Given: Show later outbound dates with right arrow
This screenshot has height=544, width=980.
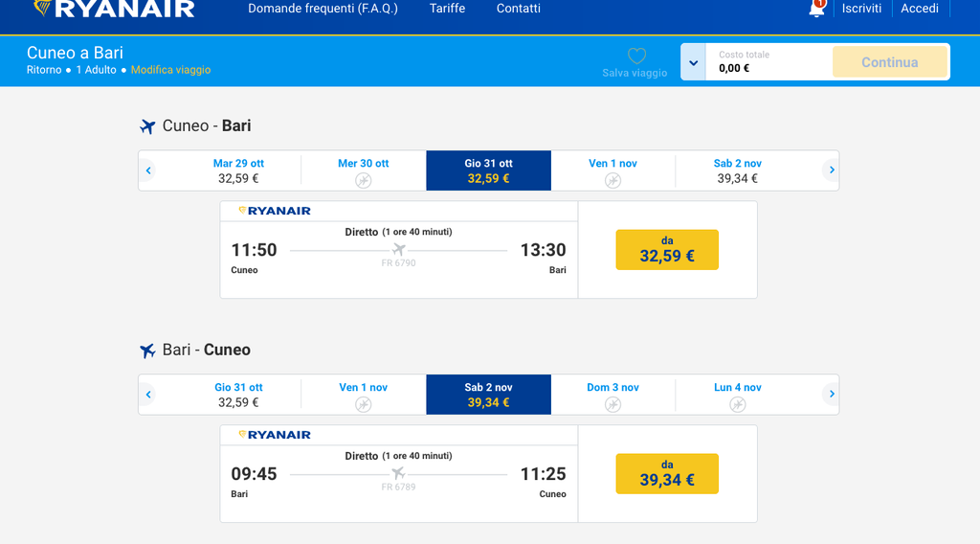Looking at the screenshot, I should 831,170.
